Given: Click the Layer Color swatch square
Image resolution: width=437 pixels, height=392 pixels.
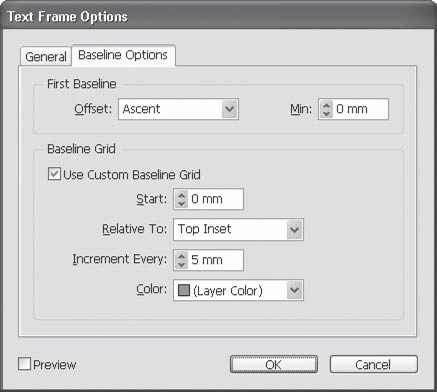Looking at the screenshot, I should 184,290.
